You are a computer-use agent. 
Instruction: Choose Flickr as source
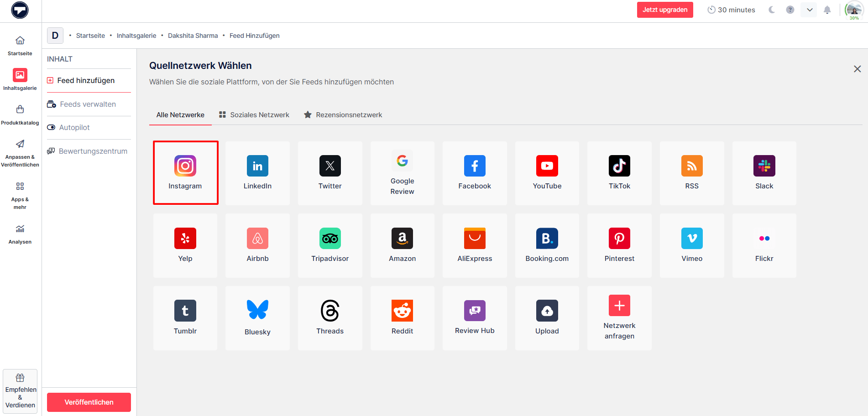[x=764, y=245]
